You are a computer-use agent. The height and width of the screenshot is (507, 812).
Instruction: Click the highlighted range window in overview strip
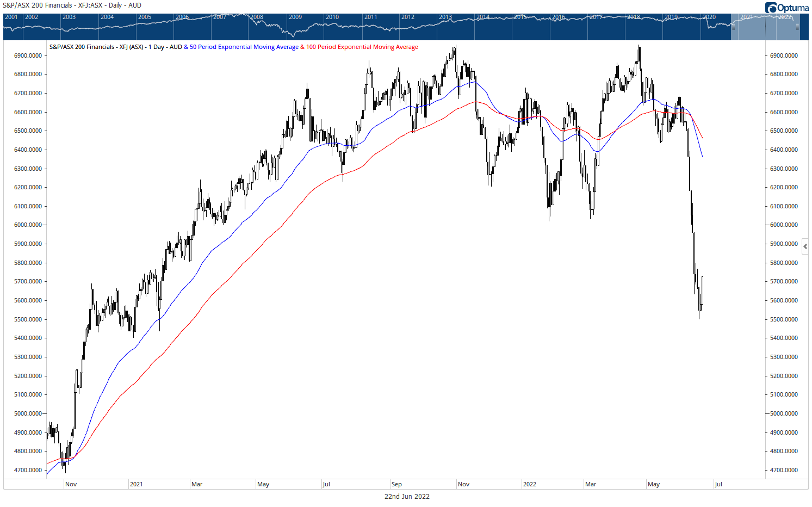(x=765, y=28)
